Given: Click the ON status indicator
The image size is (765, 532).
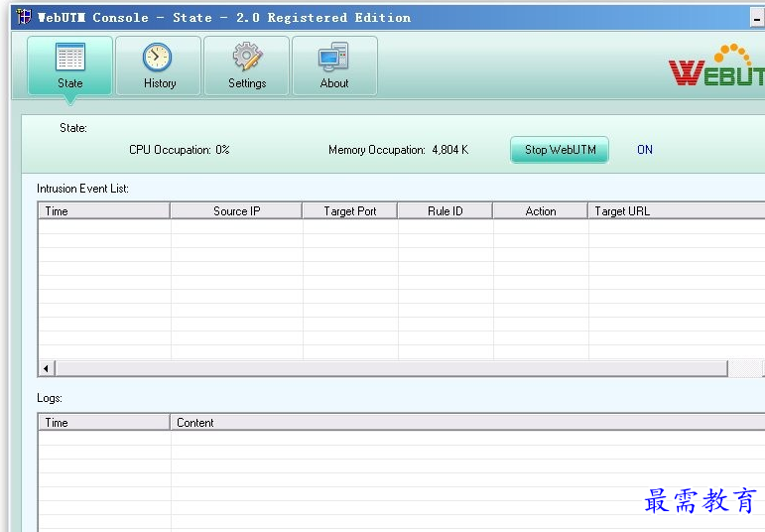Looking at the screenshot, I should pyautogui.click(x=645, y=150).
